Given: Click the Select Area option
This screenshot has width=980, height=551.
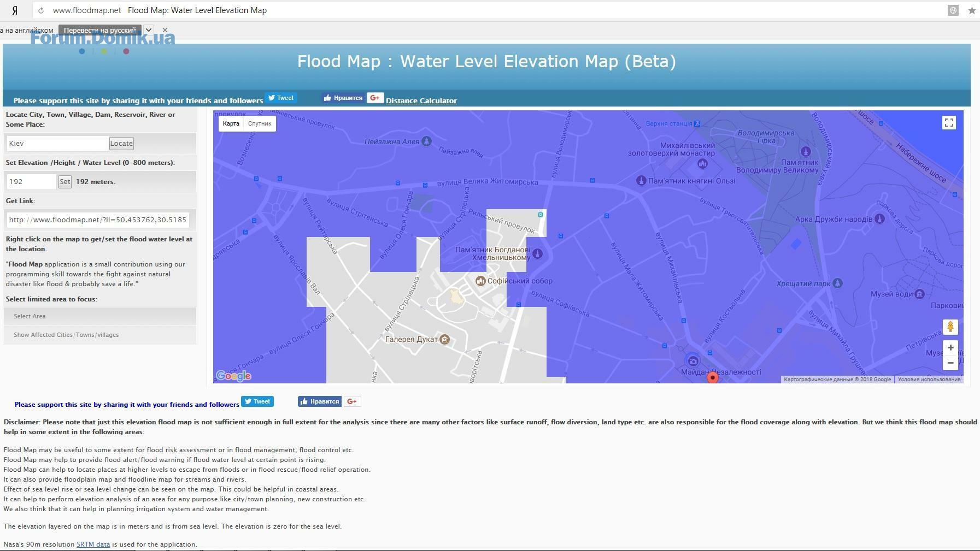Looking at the screenshot, I should tap(100, 316).
